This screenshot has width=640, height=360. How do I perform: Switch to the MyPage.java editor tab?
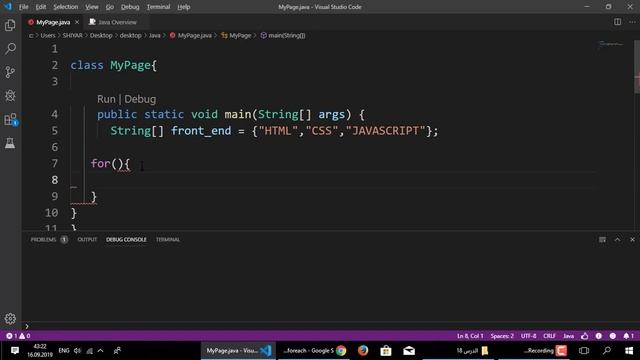click(x=52, y=22)
